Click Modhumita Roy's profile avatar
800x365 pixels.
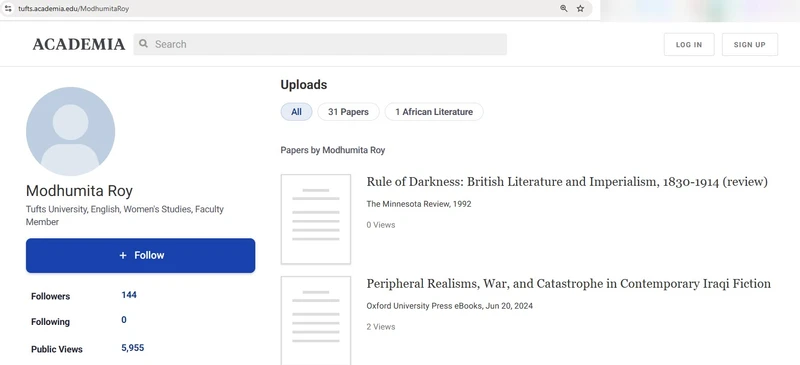tap(70, 131)
